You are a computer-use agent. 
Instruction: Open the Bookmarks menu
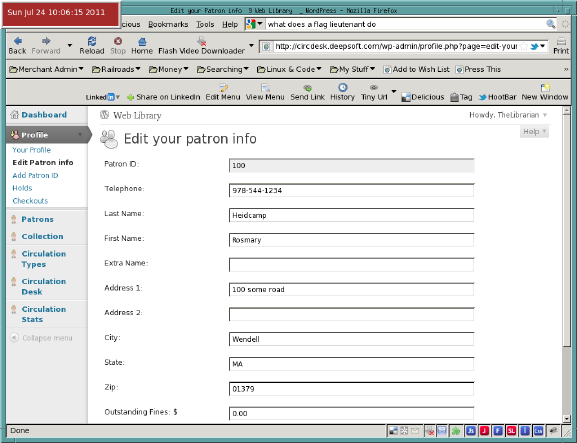pyautogui.click(x=168, y=24)
